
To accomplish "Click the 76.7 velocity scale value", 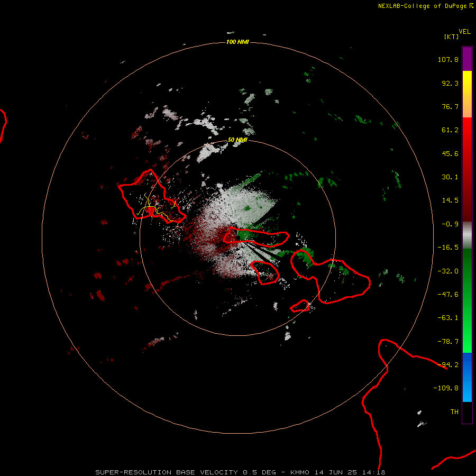I will click(x=450, y=106).
